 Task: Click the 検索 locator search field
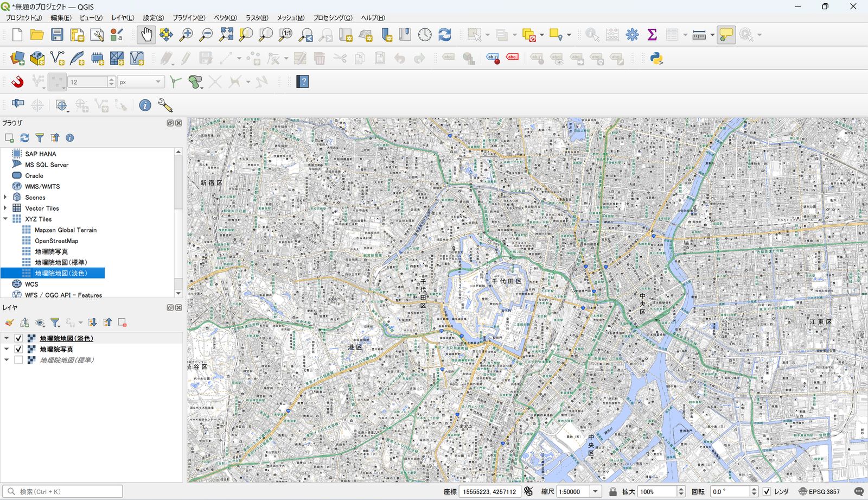pyautogui.click(x=62, y=492)
